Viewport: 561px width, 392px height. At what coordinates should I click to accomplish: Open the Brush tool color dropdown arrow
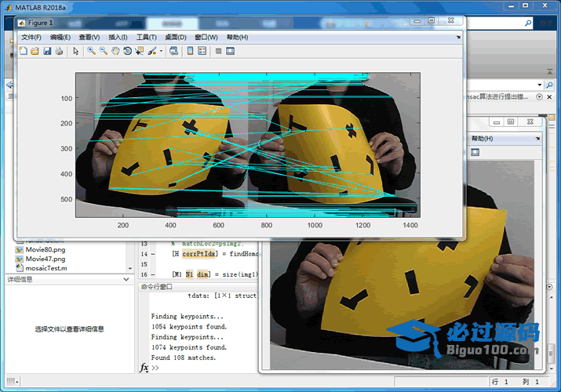tap(161, 52)
